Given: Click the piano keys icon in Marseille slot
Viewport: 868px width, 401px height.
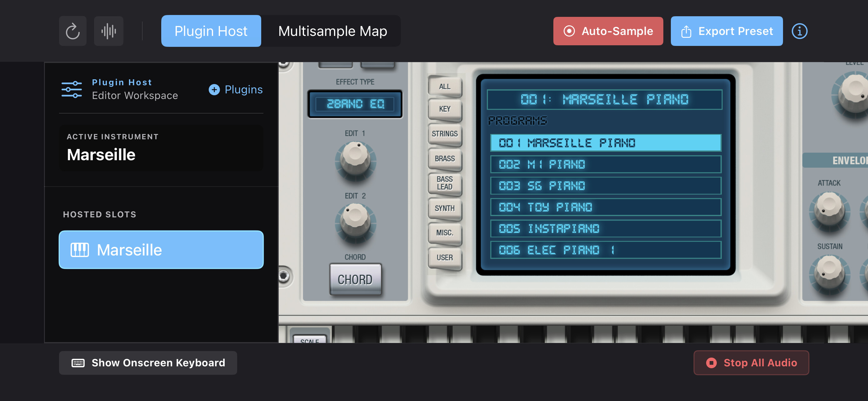Looking at the screenshot, I should [x=80, y=250].
